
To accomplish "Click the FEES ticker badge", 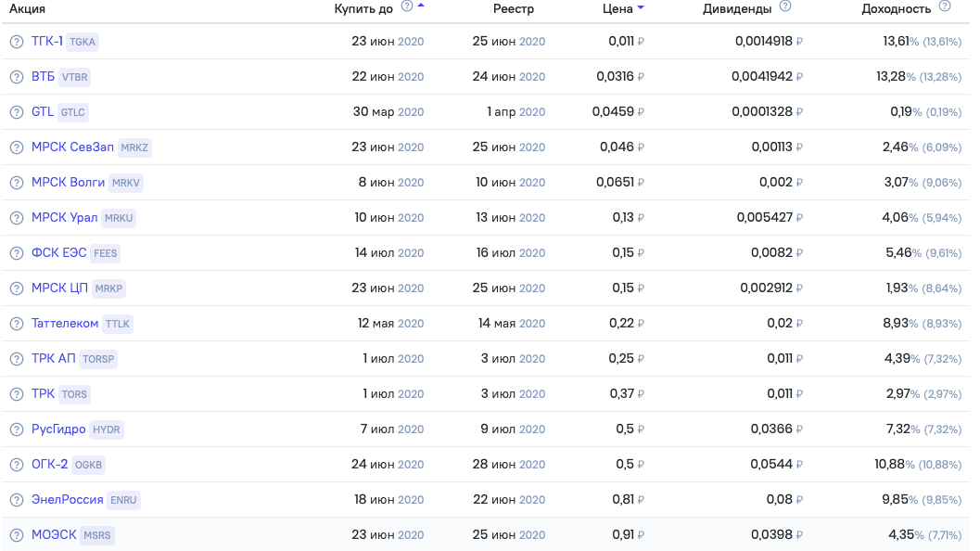I will click(105, 254).
